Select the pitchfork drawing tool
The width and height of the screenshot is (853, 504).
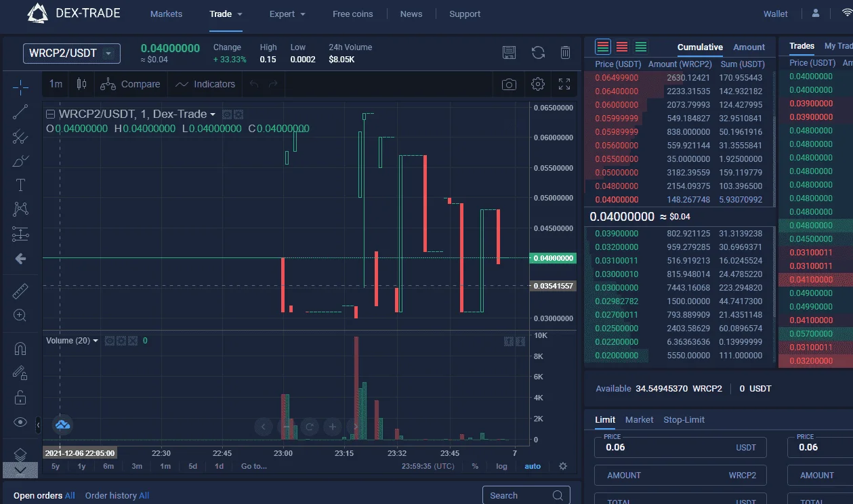coord(20,137)
